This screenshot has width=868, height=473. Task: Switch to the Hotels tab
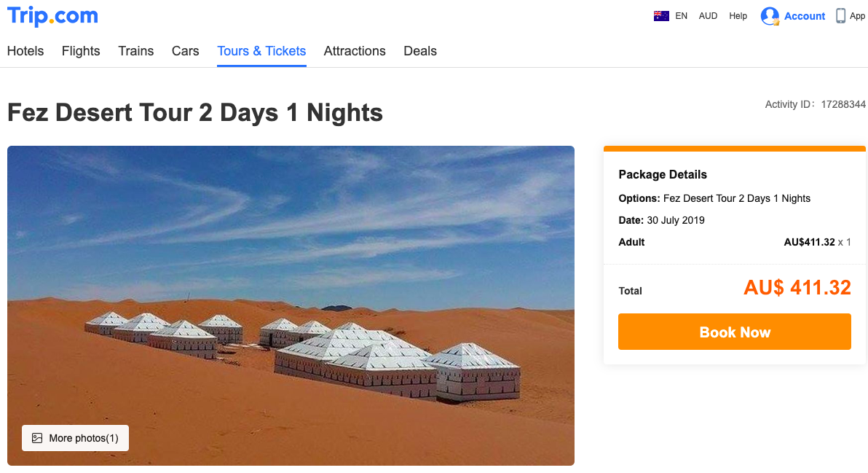[25, 51]
